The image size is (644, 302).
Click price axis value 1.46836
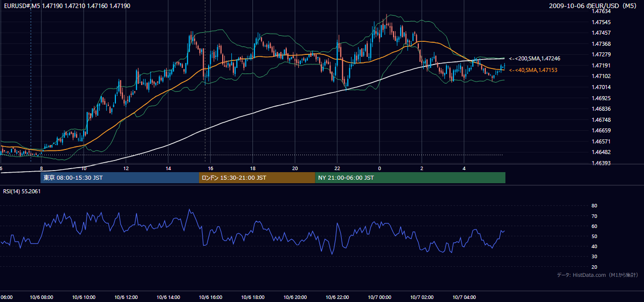602,109
